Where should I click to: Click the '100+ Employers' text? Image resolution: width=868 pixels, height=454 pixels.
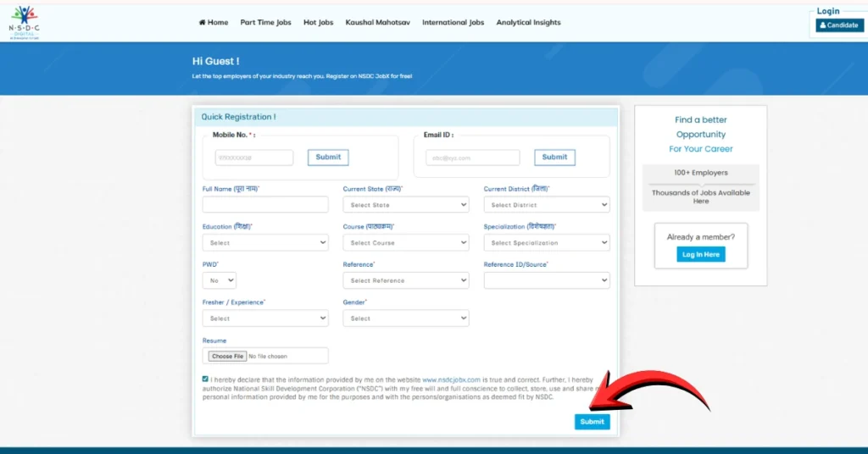coord(701,173)
